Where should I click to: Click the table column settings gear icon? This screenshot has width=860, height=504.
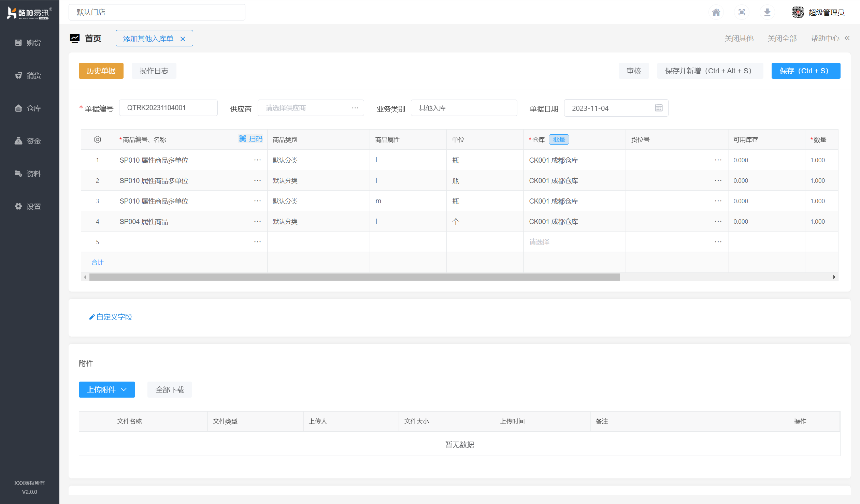[x=97, y=139]
